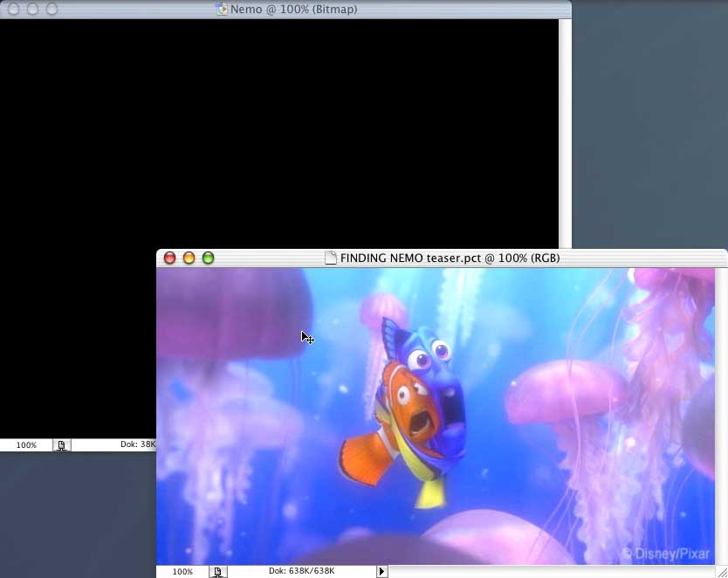
Task: Click the document proxy icon beside FINDING NEMO title
Action: point(331,258)
